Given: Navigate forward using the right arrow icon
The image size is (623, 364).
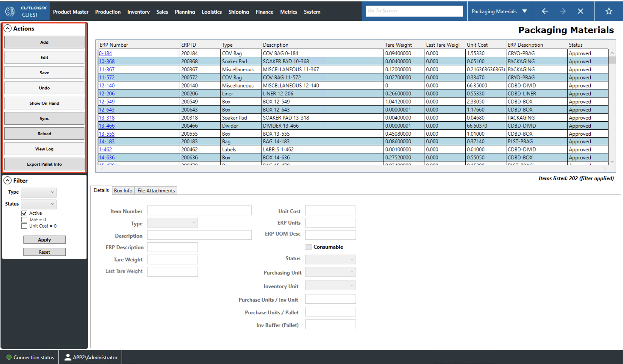Looking at the screenshot, I should click(563, 11).
